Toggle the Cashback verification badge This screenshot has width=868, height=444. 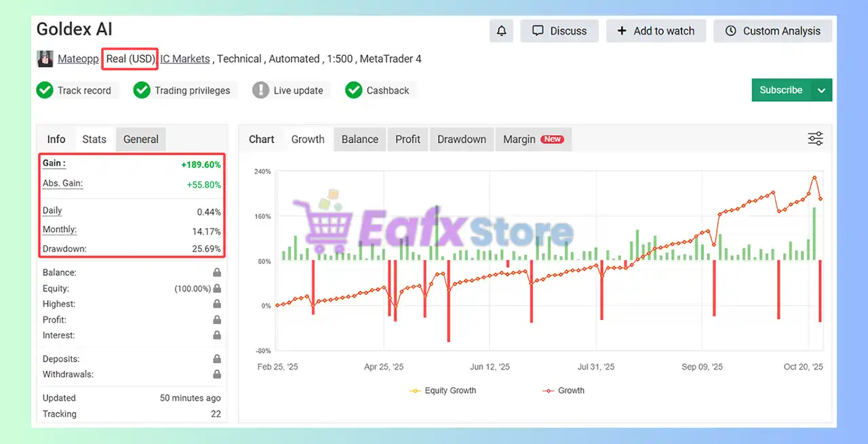coord(353,89)
